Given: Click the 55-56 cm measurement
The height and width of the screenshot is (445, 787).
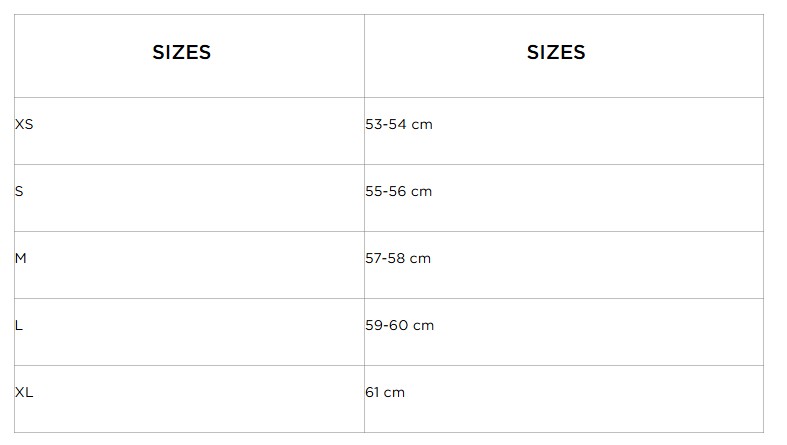Looking at the screenshot, I should [399, 191].
